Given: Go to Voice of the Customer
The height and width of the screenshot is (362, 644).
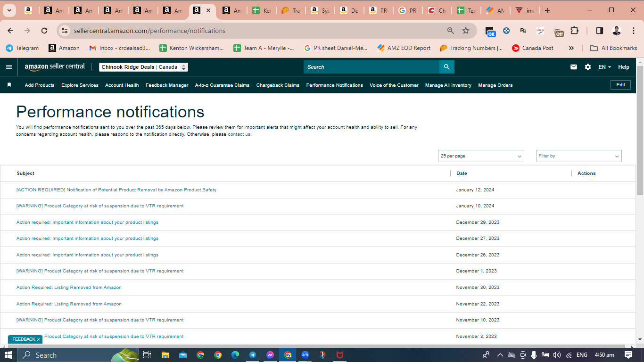Looking at the screenshot, I should pos(394,85).
